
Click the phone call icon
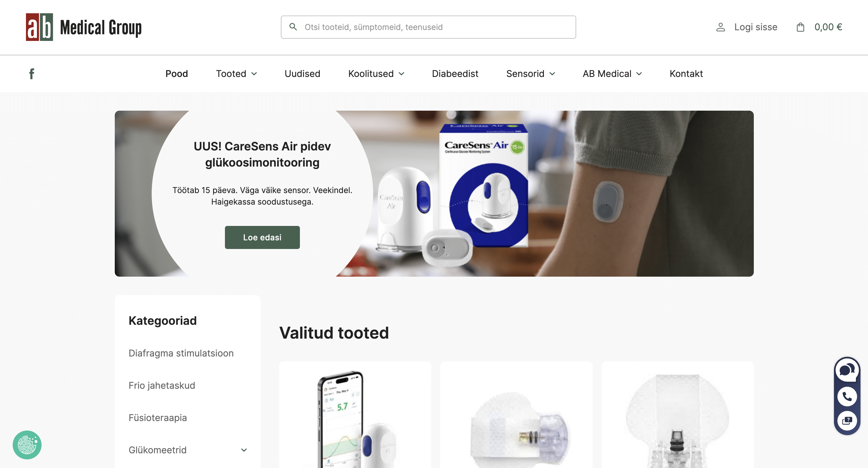coord(847,396)
